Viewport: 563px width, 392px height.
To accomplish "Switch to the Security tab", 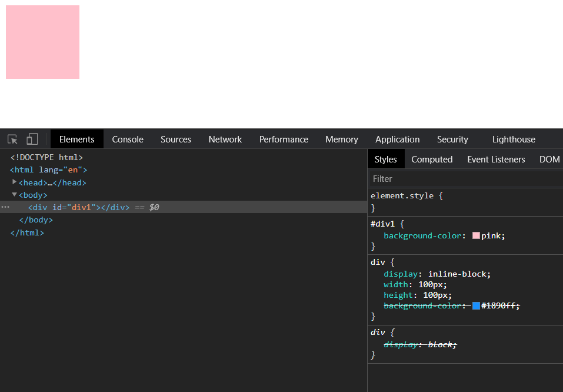I will point(452,139).
